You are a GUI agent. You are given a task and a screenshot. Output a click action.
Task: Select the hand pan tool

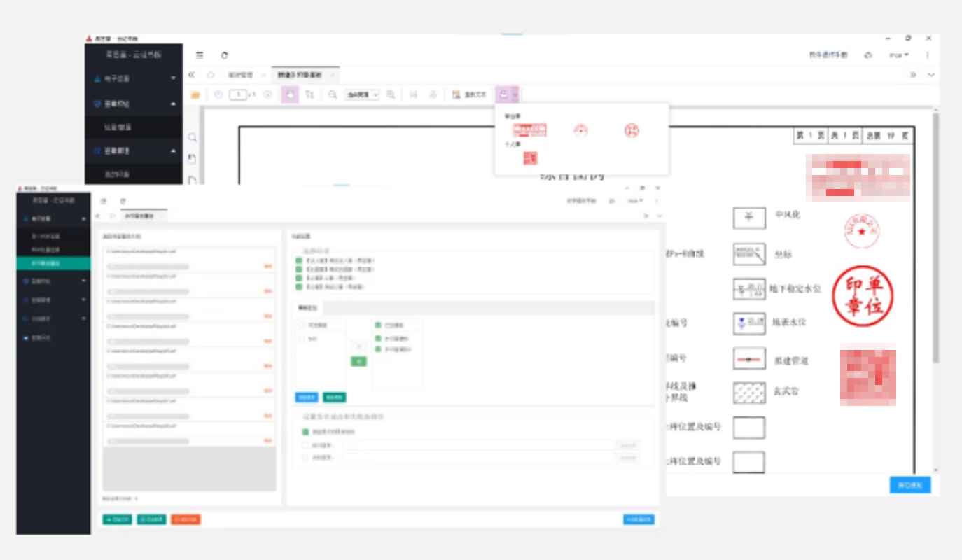(289, 94)
